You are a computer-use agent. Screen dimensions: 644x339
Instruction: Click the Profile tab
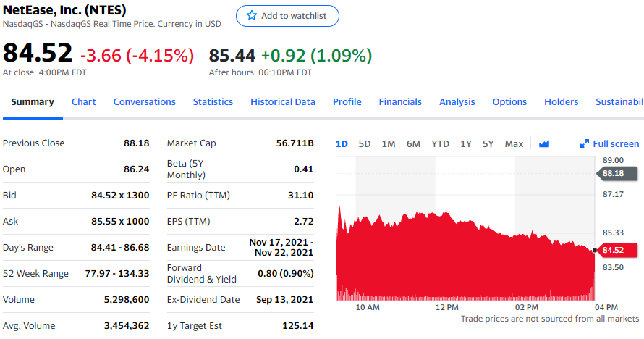point(347,101)
